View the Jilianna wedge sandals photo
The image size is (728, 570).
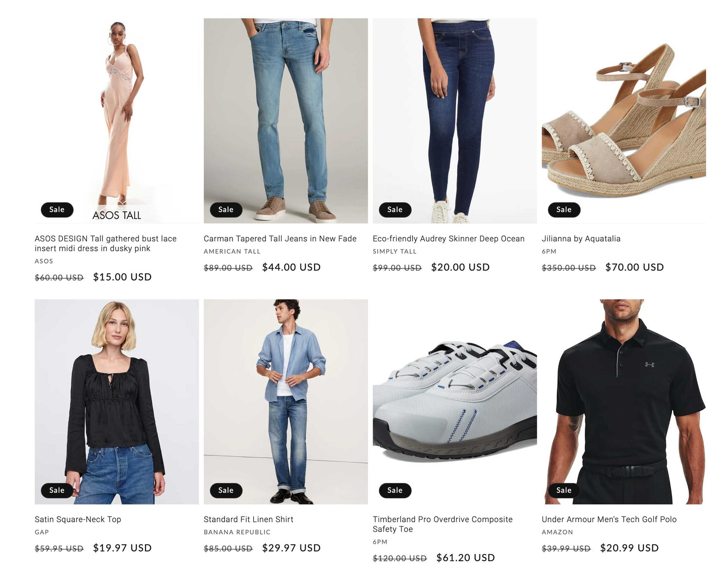point(624,121)
